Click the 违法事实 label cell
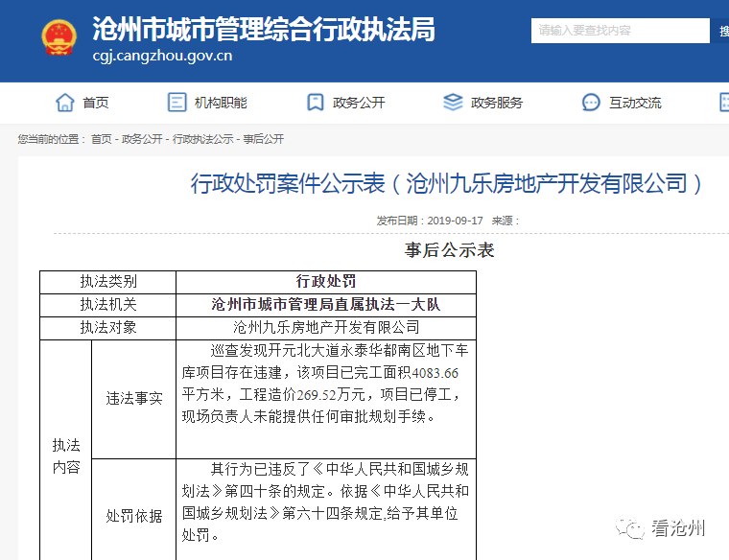The height and width of the screenshot is (560, 729). tap(134, 399)
